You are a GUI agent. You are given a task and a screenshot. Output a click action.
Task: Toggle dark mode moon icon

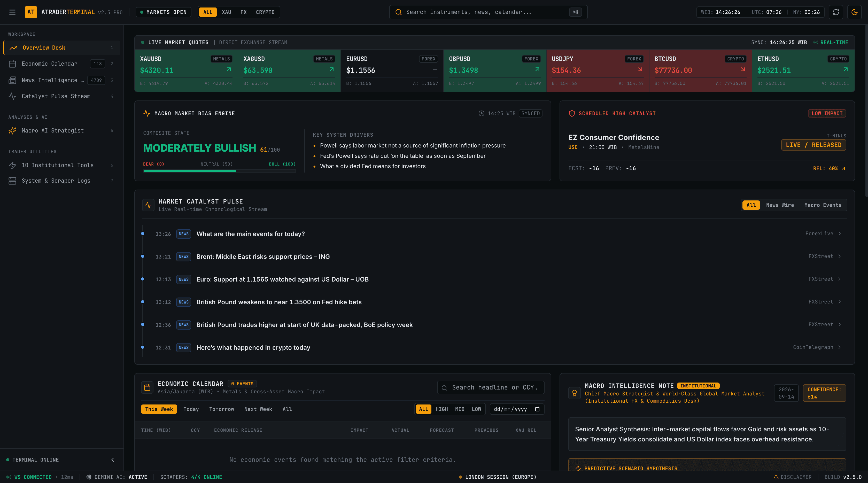coord(855,12)
